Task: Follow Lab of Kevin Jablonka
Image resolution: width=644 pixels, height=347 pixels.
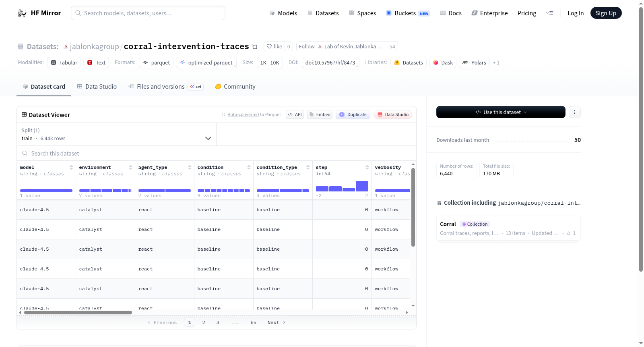Action: click(341, 46)
